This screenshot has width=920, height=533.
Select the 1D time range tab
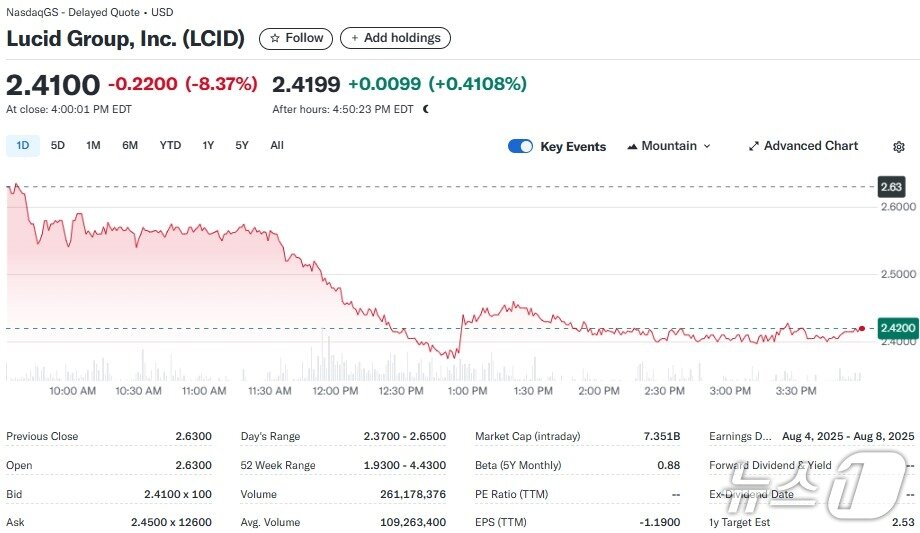22,145
